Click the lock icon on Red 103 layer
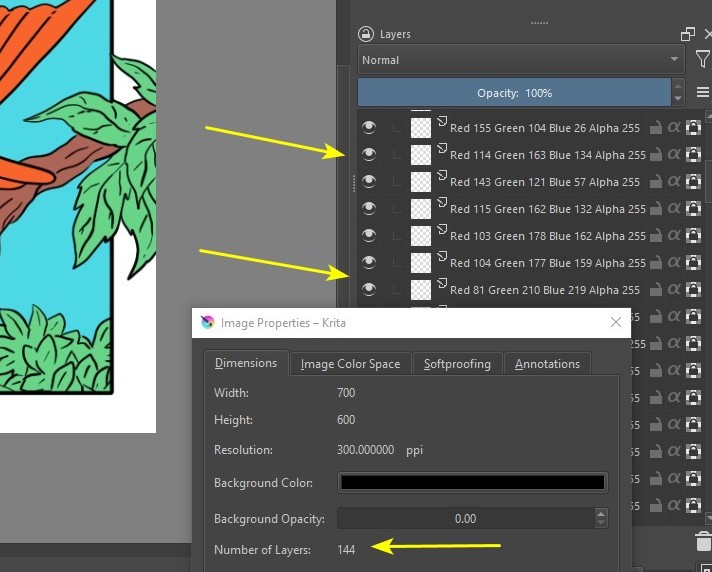 655,236
